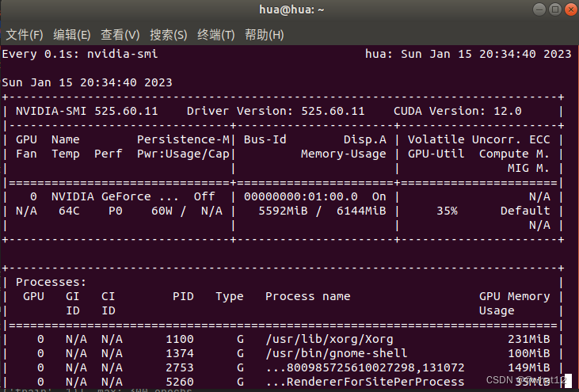Click the 231MiB memory usage of Xorg

[529, 339]
